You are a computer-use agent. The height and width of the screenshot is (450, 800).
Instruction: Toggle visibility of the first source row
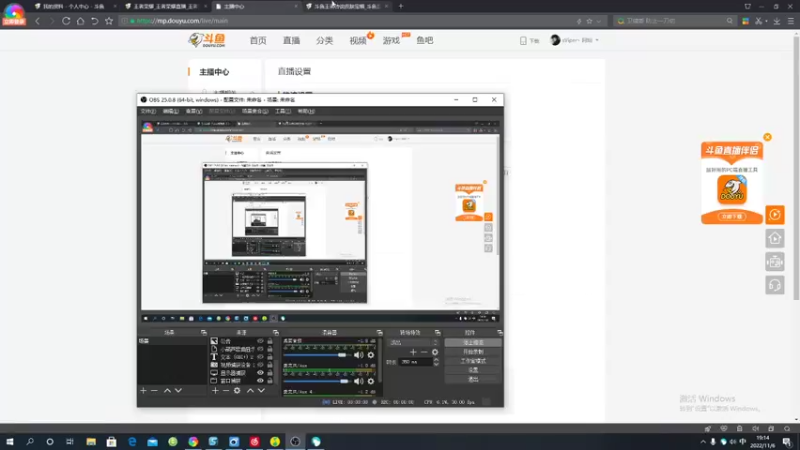(260, 341)
